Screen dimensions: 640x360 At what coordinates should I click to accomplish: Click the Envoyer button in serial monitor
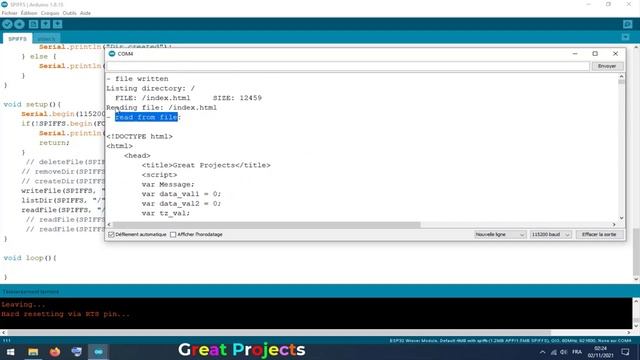click(x=607, y=66)
